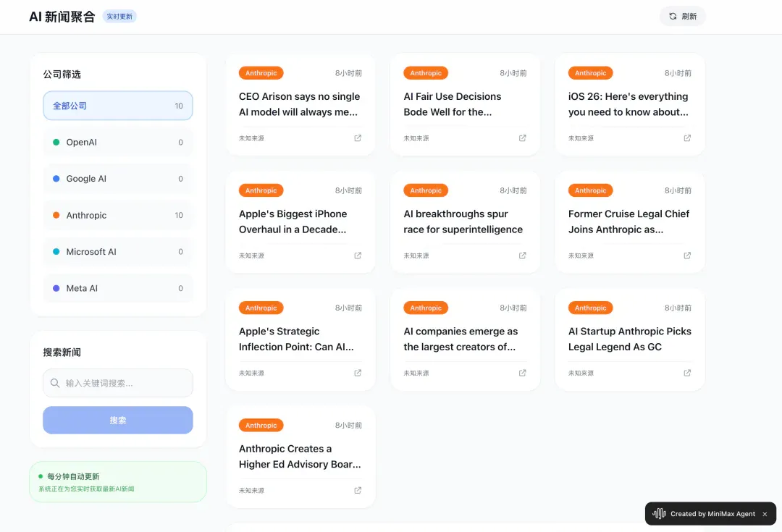Click the magnifier icon in search field

coord(55,383)
